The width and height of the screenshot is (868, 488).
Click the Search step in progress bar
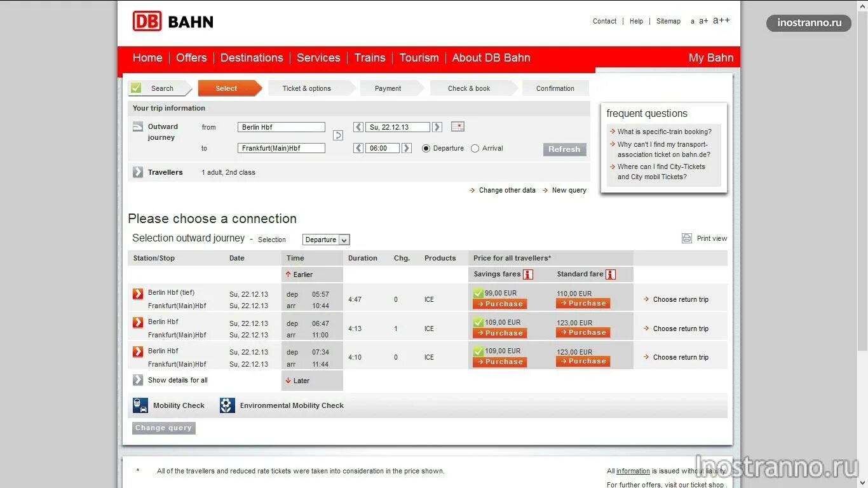[161, 88]
